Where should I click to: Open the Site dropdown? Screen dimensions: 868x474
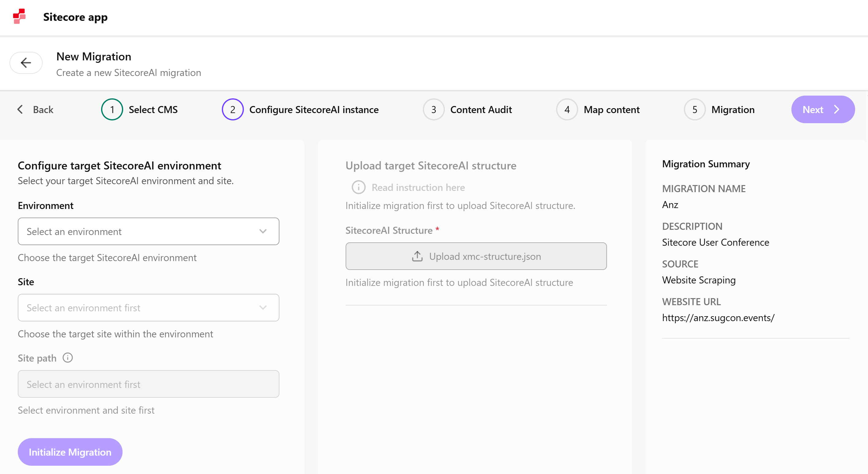[148, 308]
